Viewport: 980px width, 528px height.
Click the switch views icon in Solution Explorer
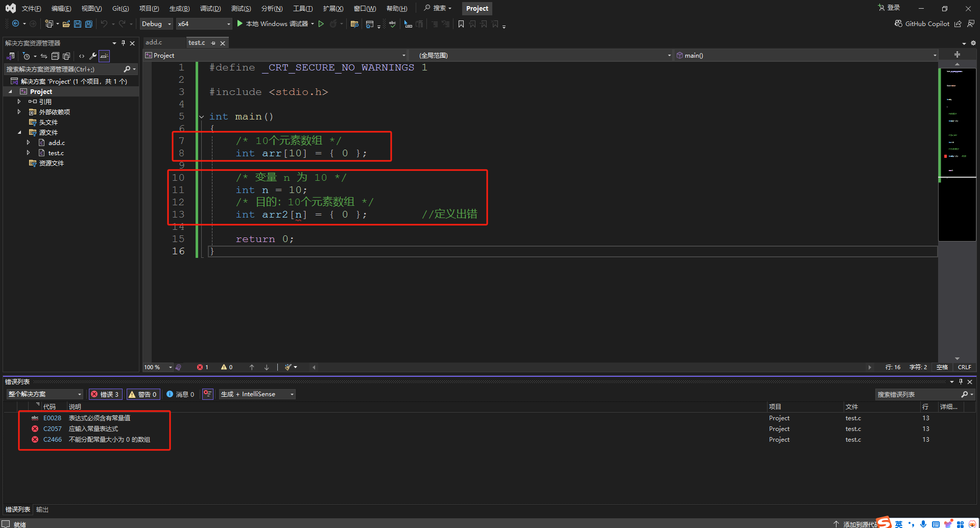click(x=11, y=56)
